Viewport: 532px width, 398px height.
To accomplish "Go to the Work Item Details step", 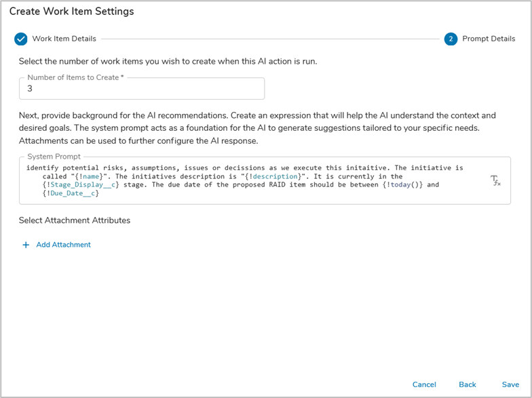I will [64, 39].
